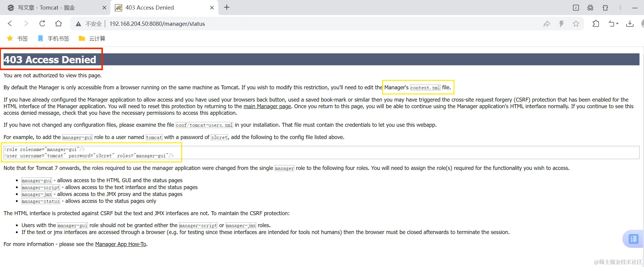The image size is (644, 267).
Task: Share the page using the arrow icon
Action: pyautogui.click(x=547, y=24)
